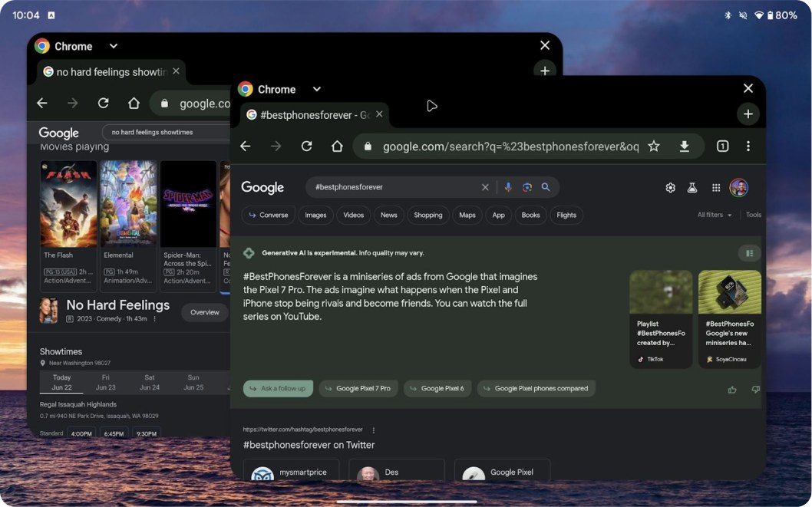Open the tab switcher showing 1 tab
This screenshot has width=812, height=507.
click(x=722, y=147)
